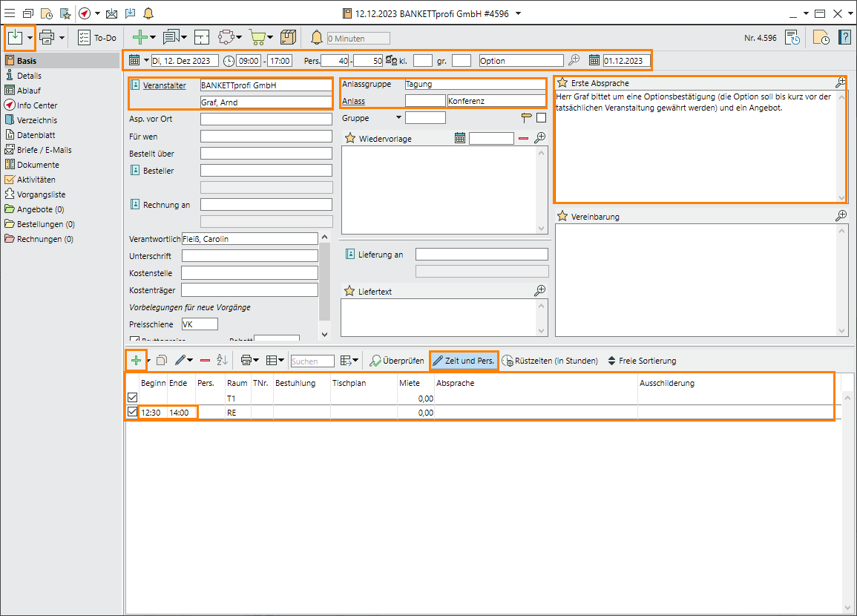The image size is (857, 616).
Task: Click the reminder bell icon beside 0 Minuten
Action: pos(317,38)
